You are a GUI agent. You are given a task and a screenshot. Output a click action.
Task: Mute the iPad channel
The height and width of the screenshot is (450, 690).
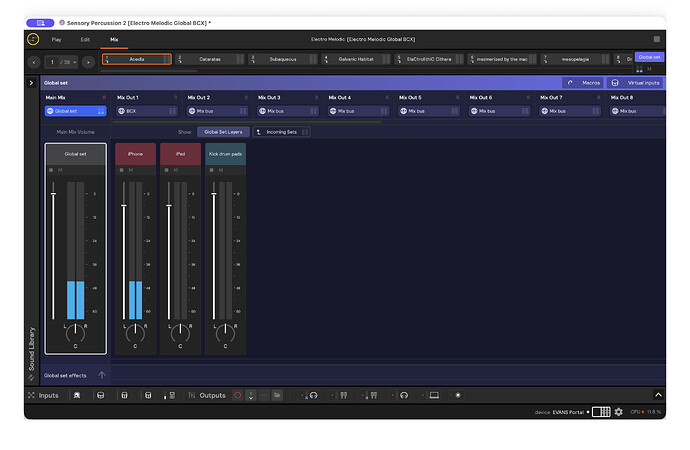[x=176, y=170]
